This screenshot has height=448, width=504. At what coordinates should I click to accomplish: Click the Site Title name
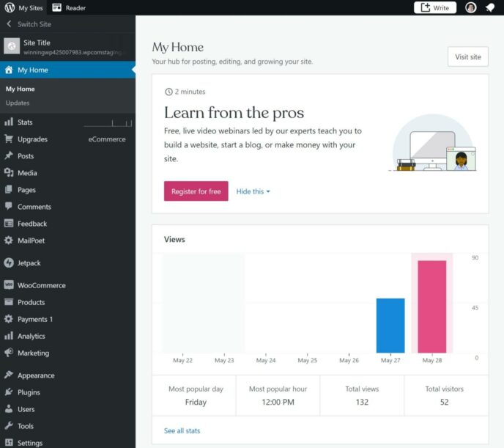pos(37,43)
